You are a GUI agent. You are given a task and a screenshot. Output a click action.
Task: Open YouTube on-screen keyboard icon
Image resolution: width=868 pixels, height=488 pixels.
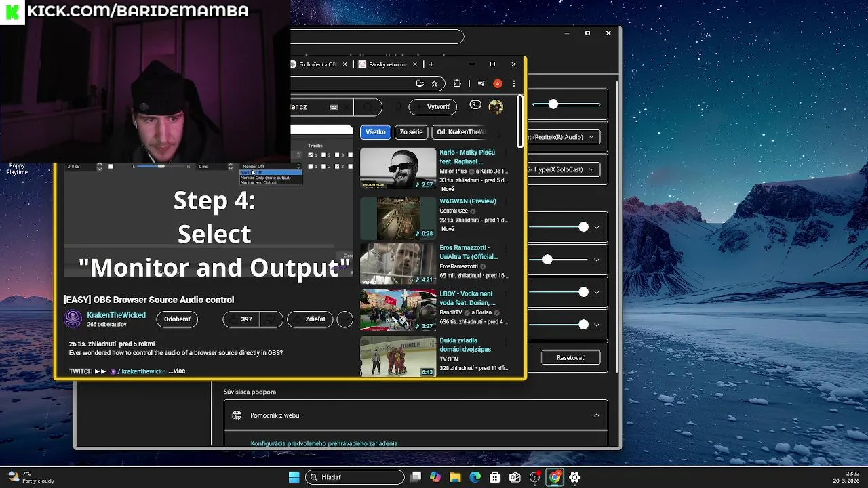click(x=334, y=107)
